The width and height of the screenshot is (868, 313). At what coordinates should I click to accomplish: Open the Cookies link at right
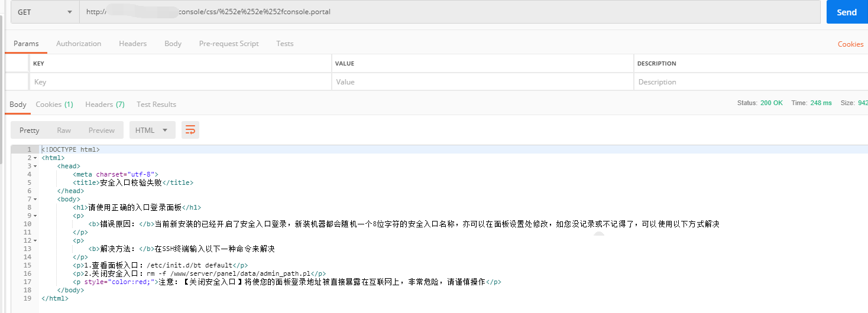point(850,44)
